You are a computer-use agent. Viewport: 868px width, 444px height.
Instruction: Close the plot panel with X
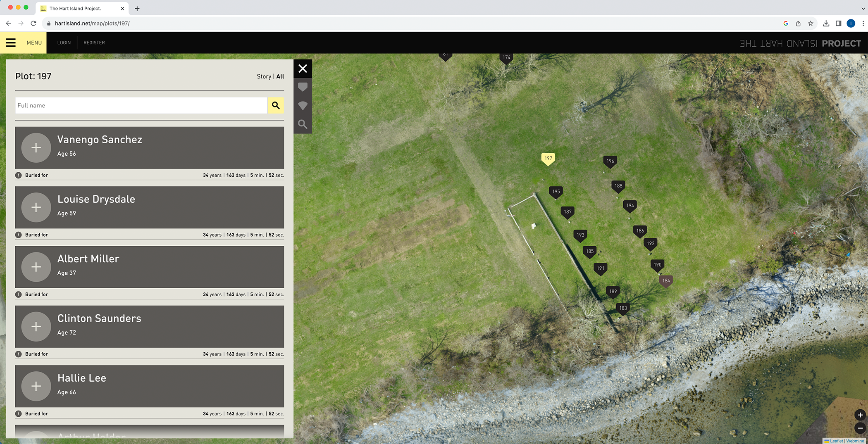coord(303,69)
